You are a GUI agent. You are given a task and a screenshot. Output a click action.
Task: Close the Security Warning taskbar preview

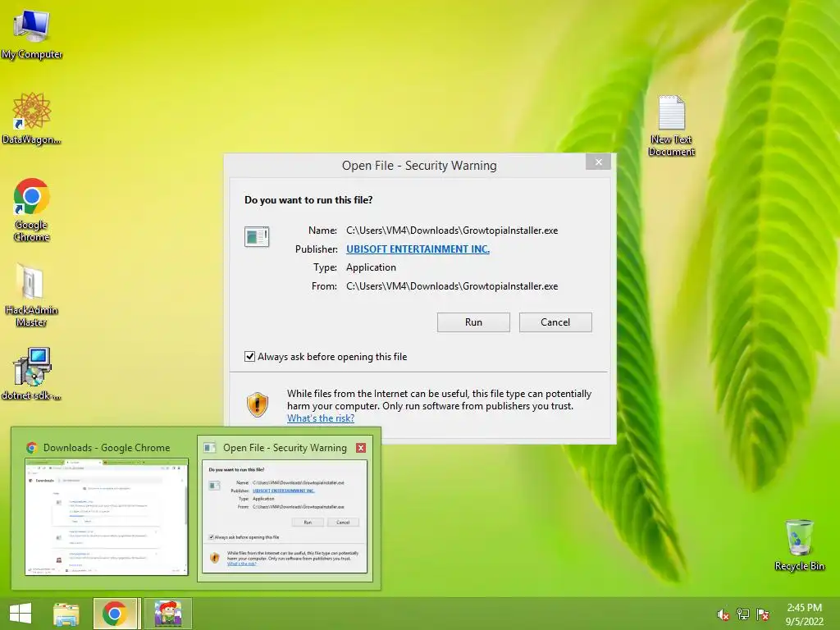click(x=361, y=448)
